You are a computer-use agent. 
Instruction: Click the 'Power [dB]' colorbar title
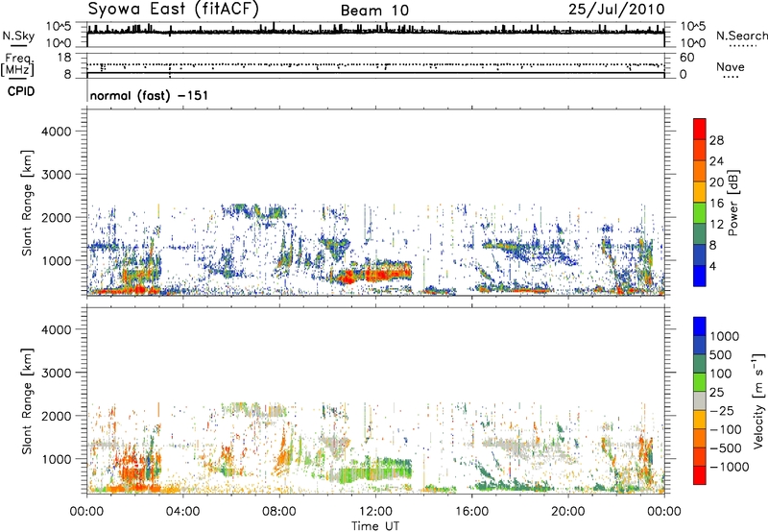[x=732, y=203]
